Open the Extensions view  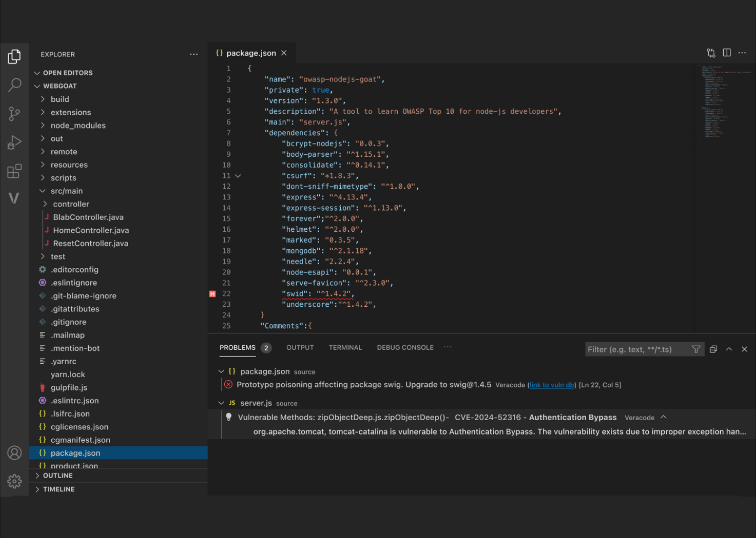[14, 171]
